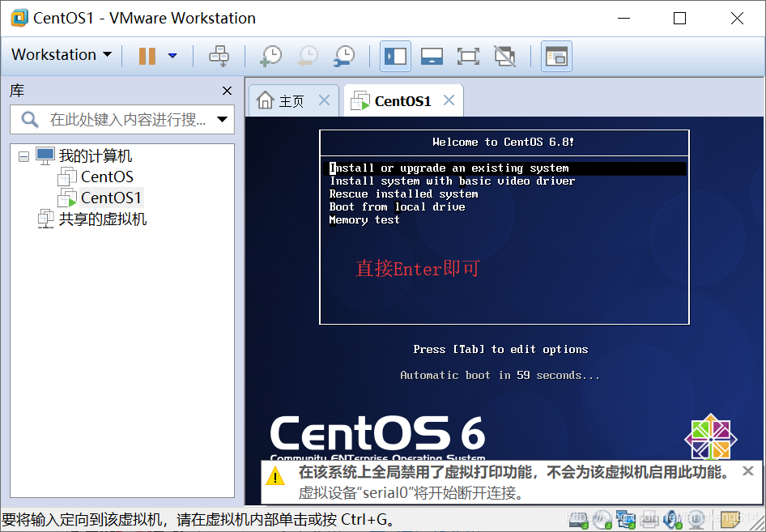Click 'Automatic boot in 59 seconds' text
Image resolution: width=766 pixels, height=532 pixels.
pos(500,375)
